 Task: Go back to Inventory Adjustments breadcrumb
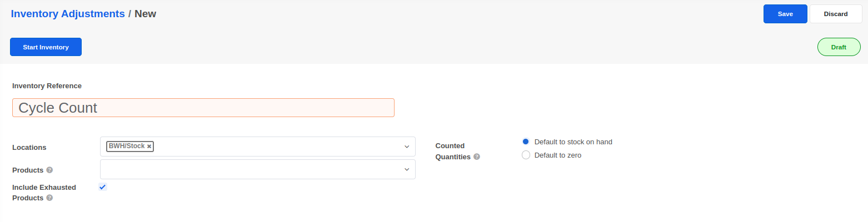pyautogui.click(x=68, y=14)
